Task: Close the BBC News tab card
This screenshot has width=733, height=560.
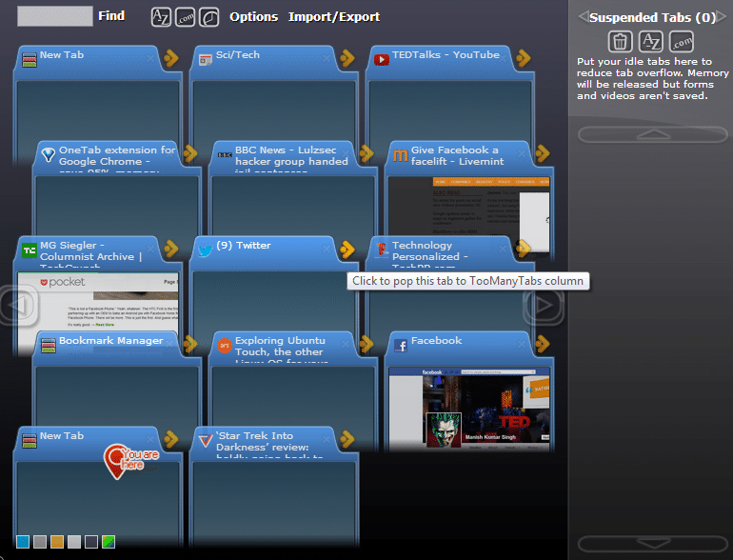Action: click(346, 154)
